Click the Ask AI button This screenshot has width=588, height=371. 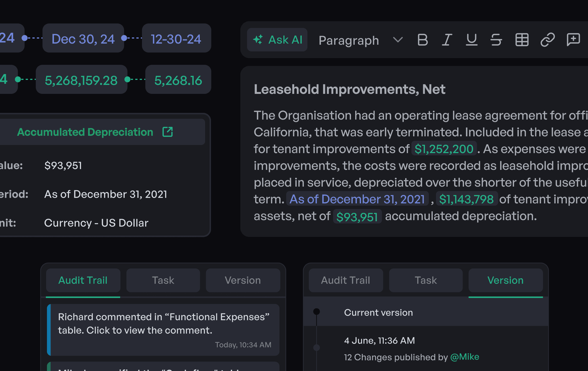pyautogui.click(x=277, y=40)
